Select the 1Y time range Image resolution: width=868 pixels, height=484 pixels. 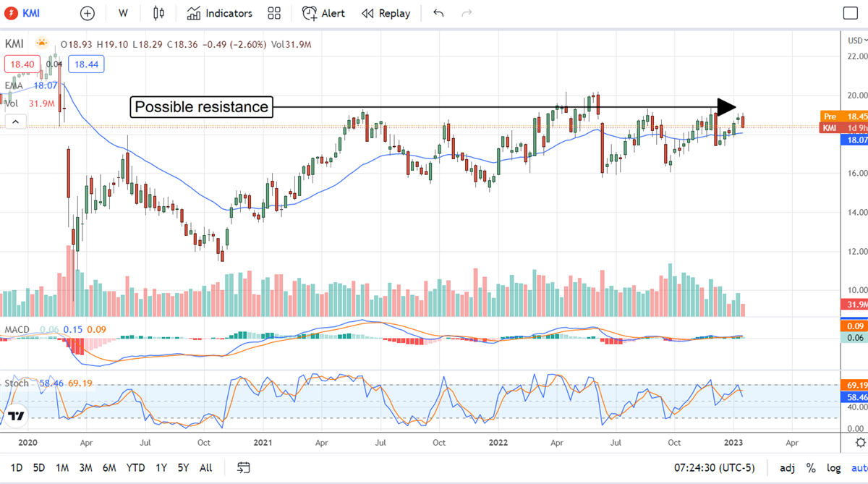click(x=160, y=467)
